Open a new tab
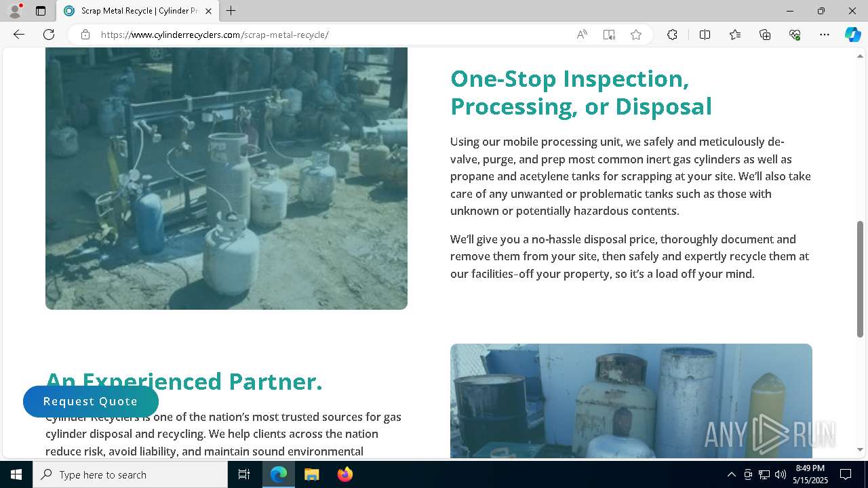The width and height of the screenshot is (868, 488). pyautogui.click(x=231, y=11)
